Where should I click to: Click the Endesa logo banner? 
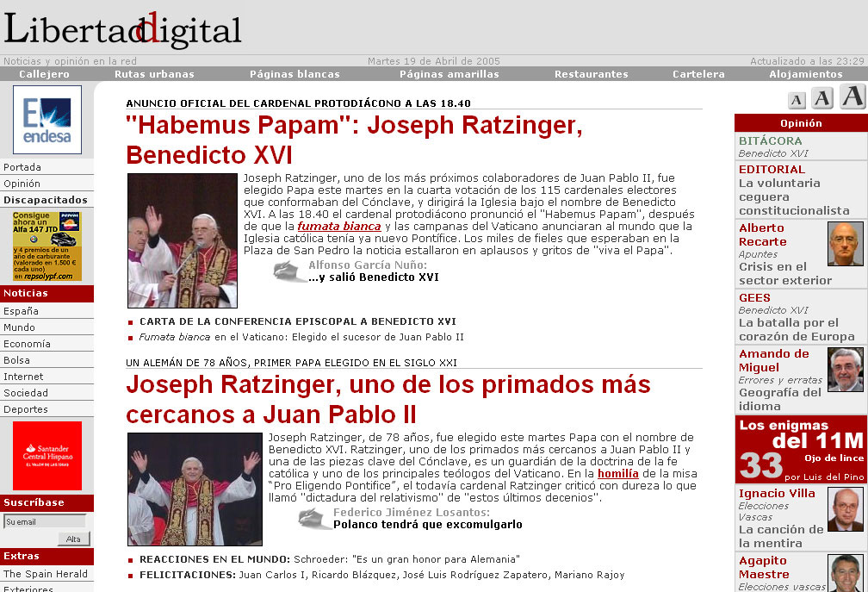point(47,120)
